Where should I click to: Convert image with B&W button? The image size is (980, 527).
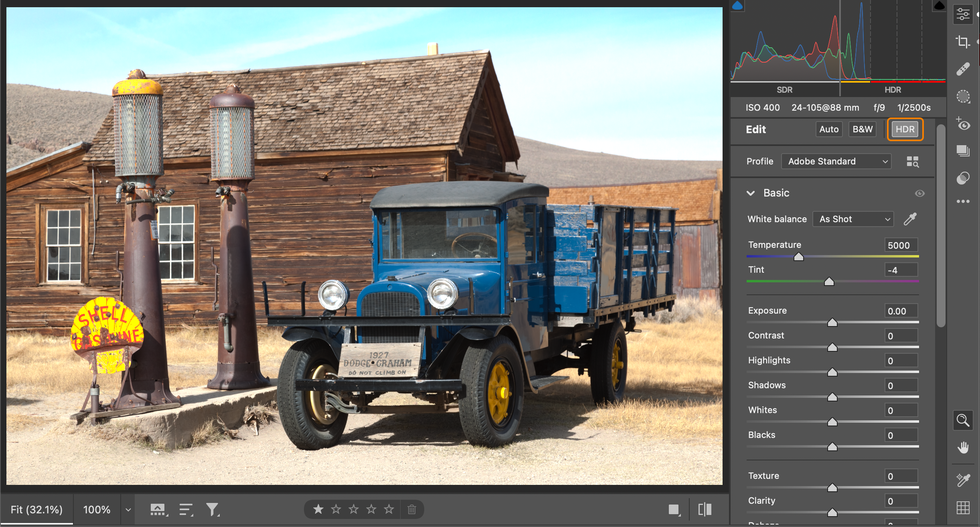pos(863,129)
